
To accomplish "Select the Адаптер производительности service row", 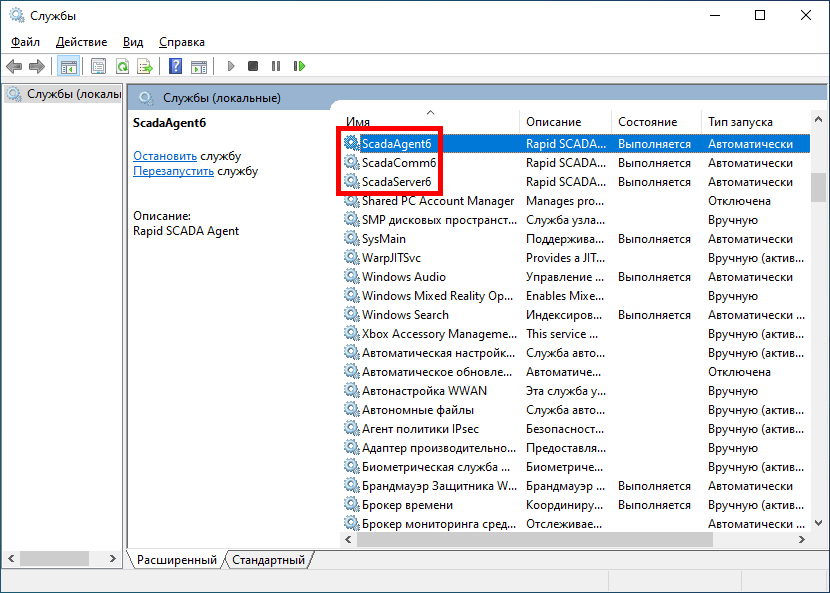I will click(576, 447).
